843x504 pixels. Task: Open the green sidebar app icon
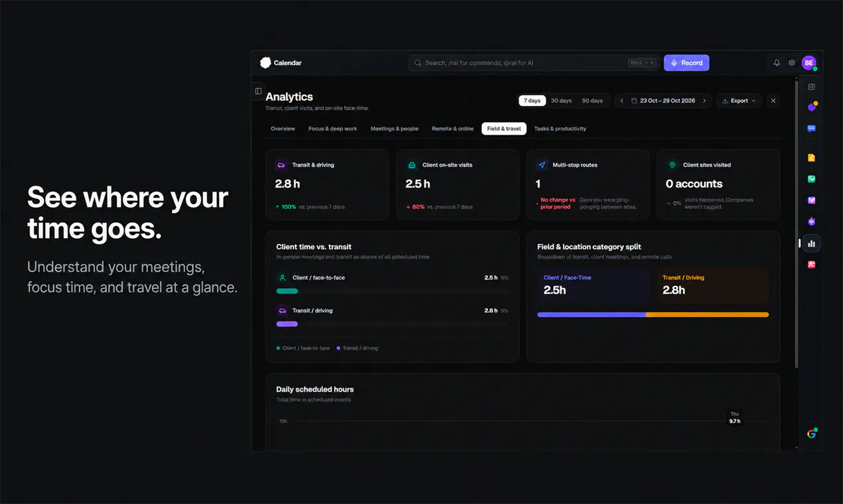pos(811,179)
